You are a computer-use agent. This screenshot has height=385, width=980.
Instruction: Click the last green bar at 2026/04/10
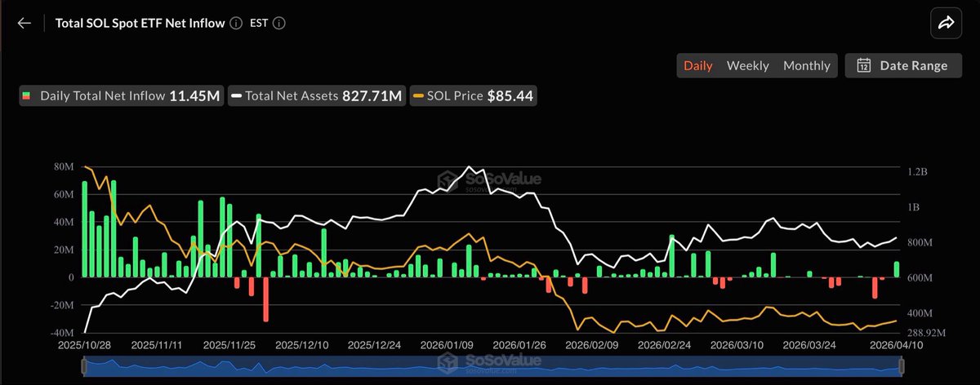coord(897,269)
